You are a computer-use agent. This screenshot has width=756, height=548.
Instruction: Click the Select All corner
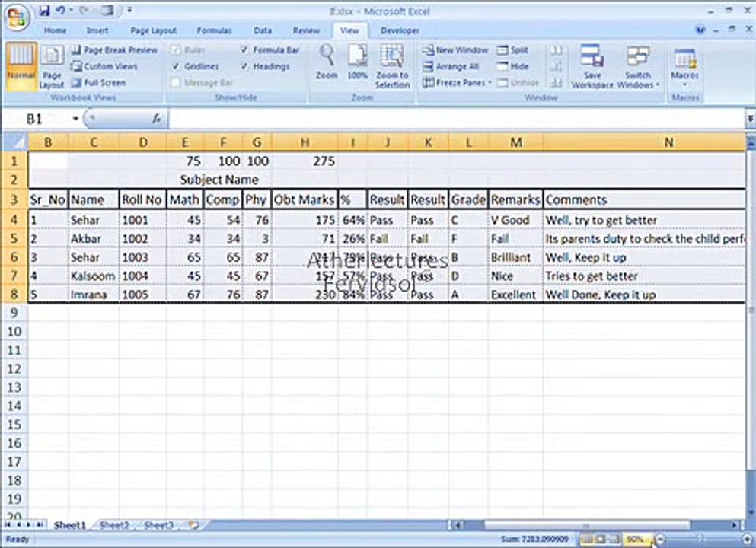tap(15, 142)
